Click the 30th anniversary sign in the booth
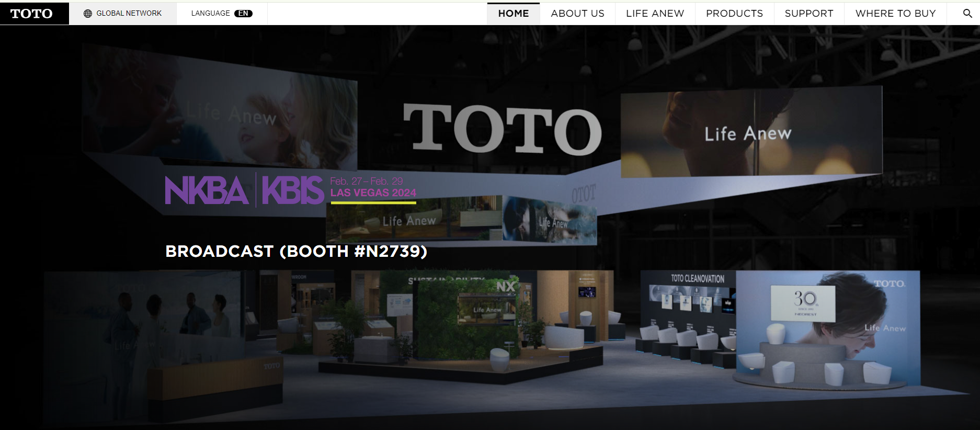This screenshot has height=430, width=980. point(803,302)
